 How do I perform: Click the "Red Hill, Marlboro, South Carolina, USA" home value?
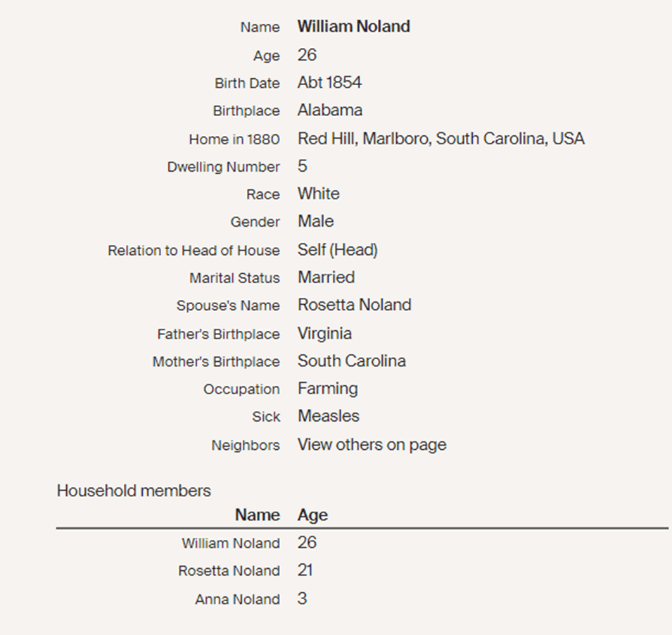pos(440,139)
